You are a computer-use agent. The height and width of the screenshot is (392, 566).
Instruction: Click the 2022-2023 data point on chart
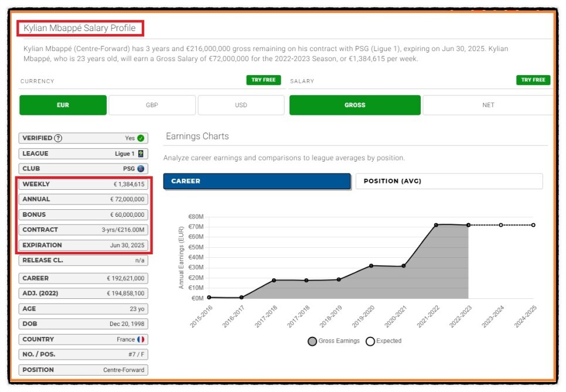(469, 225)
